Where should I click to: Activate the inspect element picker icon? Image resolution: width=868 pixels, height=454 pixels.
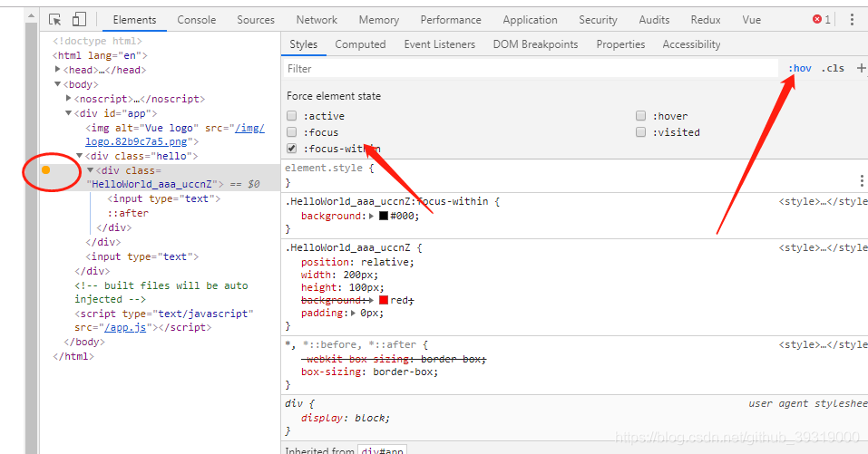(54, 20)
